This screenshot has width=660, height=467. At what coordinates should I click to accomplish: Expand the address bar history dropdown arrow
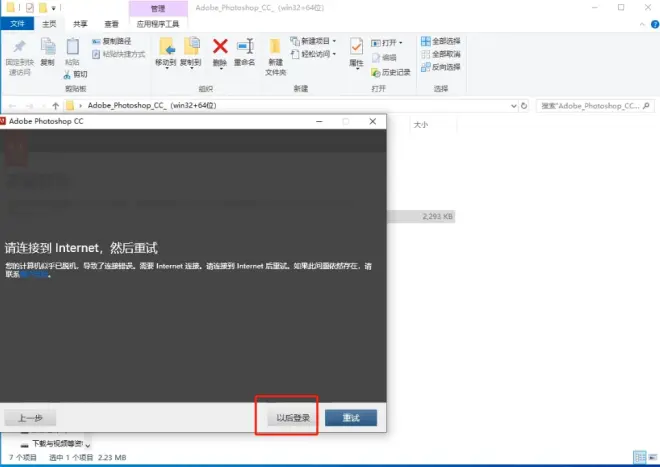coord(514,106)
